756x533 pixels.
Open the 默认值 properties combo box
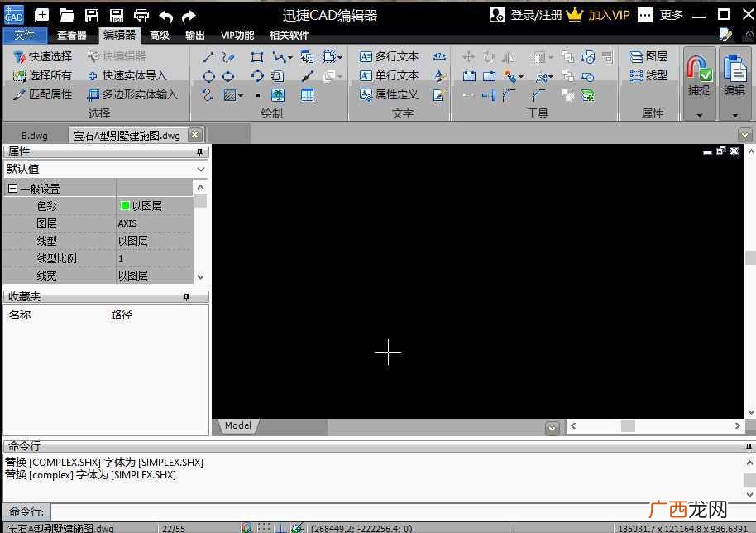pos(106,169)
